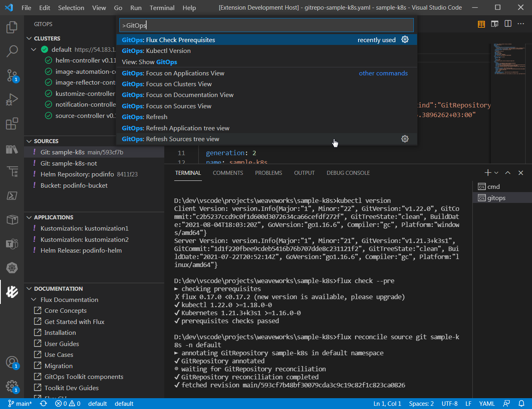
Task: Open the accounts icon in the activity bar
Action: (12, 363)
